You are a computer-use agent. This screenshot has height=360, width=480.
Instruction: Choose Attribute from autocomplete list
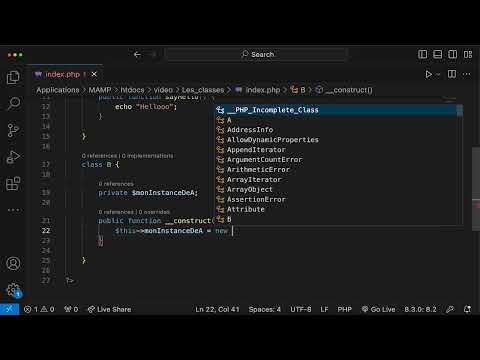(336, 210)
